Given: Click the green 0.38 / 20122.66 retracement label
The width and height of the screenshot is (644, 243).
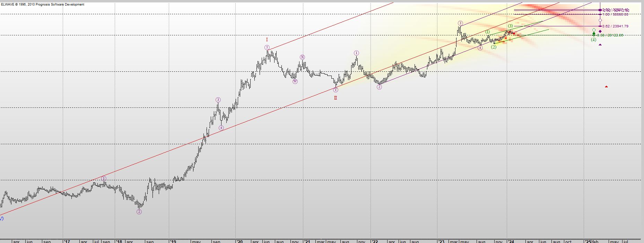Looking at the screenshot, I should coord(610,35).
